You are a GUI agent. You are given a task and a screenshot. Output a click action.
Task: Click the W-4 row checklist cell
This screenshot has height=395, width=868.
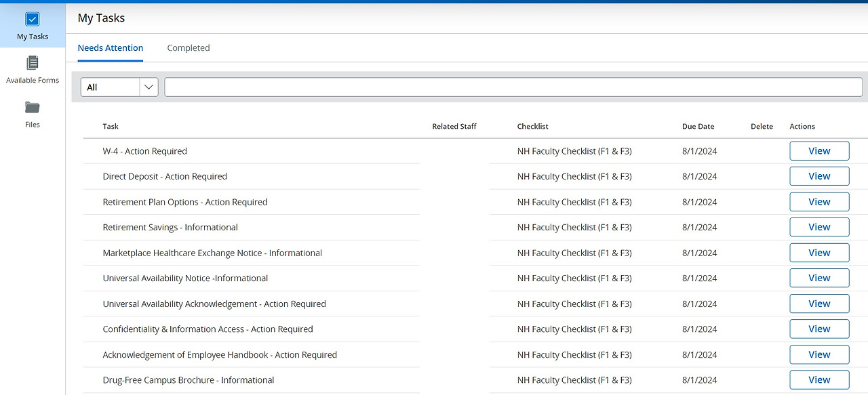(x=574, y=151)
